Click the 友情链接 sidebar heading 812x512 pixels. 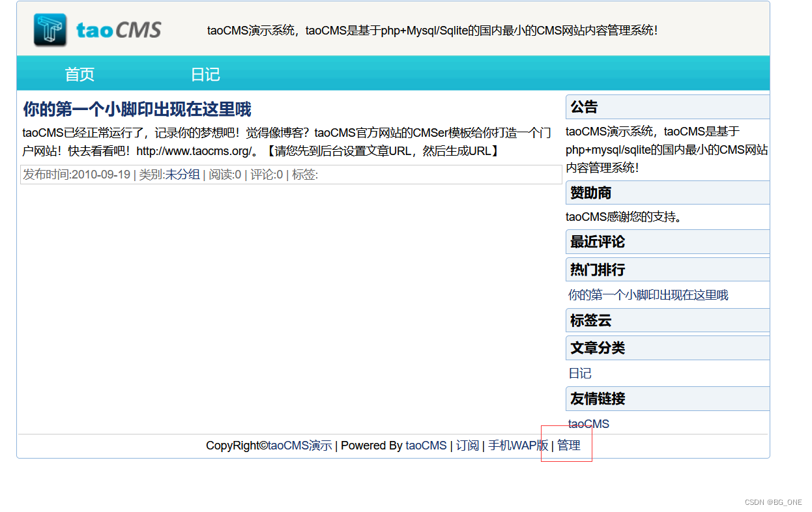pos(667,399)
